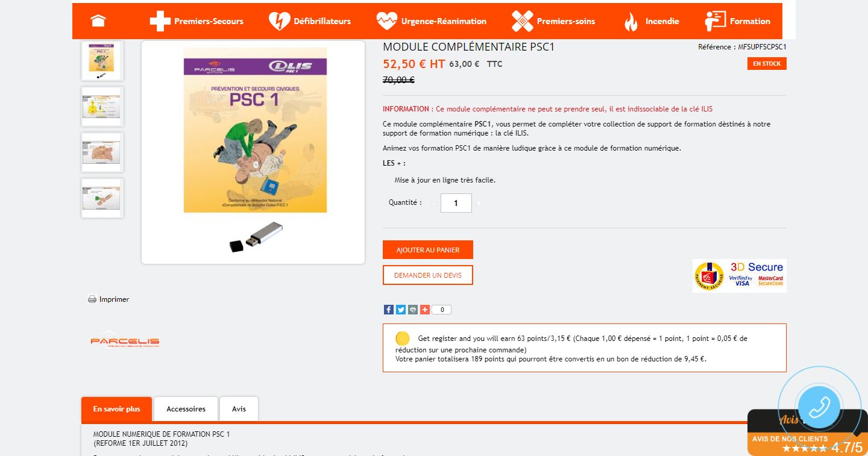Go to the home page icon
The width and height of the screenshot is (868, 456).
98,21
